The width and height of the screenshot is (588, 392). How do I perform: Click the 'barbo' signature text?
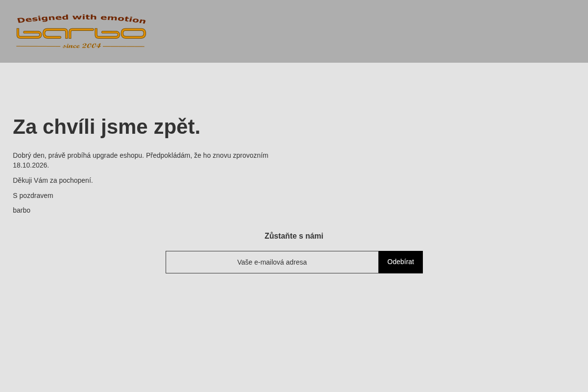(22, 210)
